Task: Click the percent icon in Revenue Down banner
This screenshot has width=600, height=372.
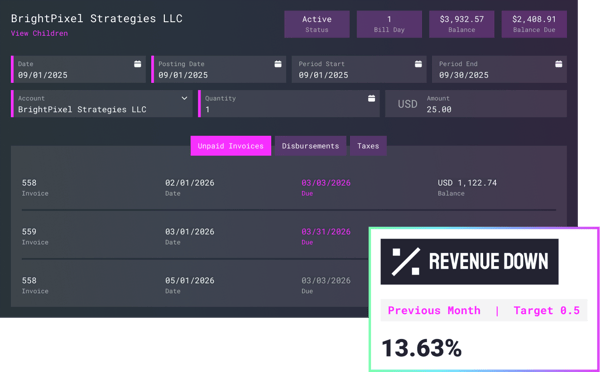Action: pyautogui.click(x=406, y=262)
